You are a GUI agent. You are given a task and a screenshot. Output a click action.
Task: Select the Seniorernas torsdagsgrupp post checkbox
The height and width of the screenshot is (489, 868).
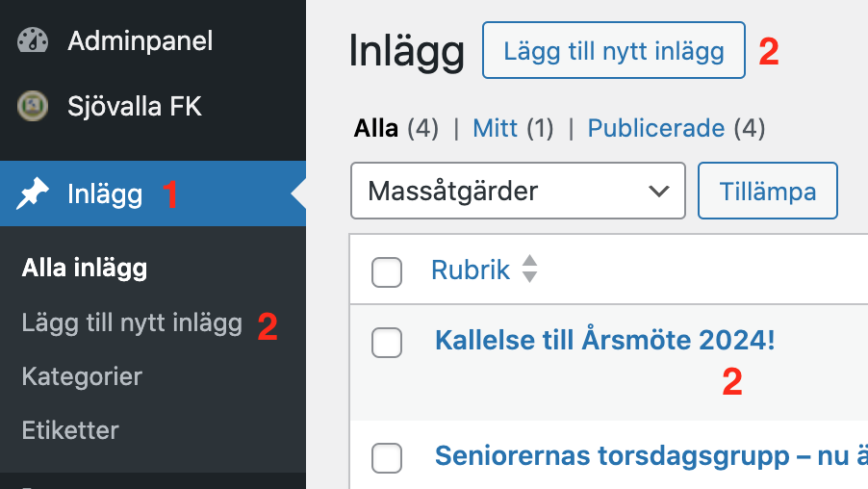click(387, 457)
